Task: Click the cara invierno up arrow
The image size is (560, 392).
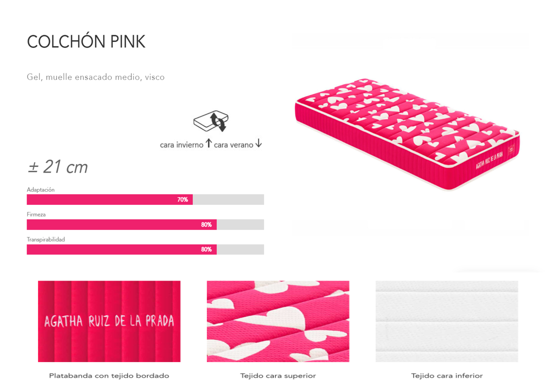Action: tap(209, 143)
